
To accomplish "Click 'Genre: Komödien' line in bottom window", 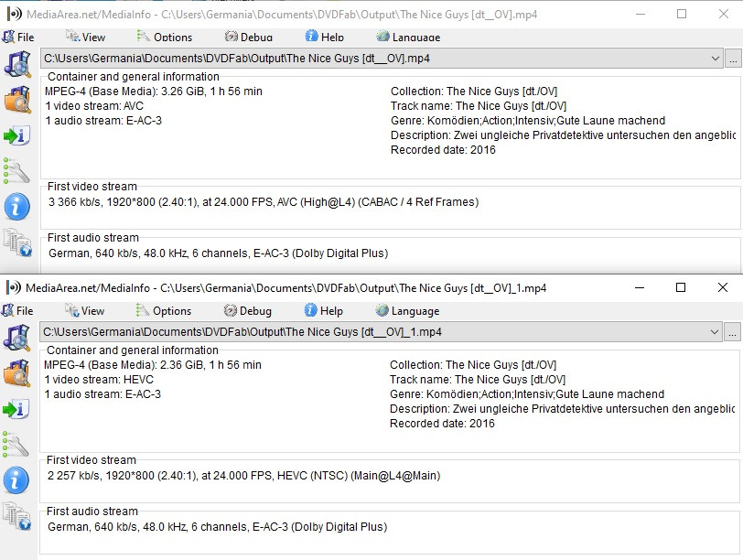I will [527, 394].
